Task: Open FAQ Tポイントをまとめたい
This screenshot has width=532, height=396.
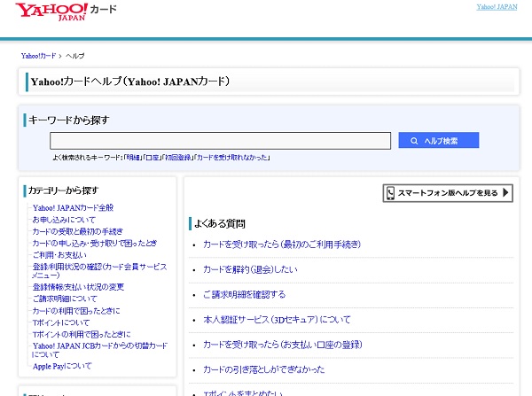Action: point(243,393)
